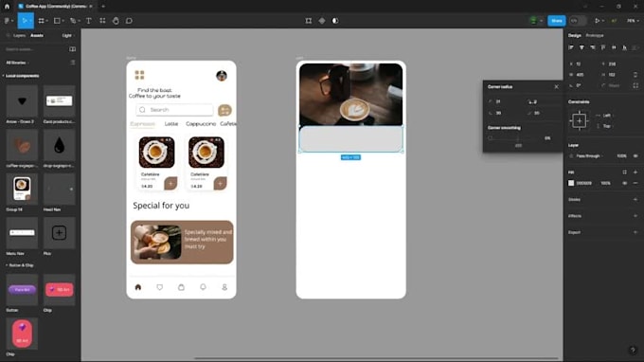Viewport: 644px width, 362px height.
Task: Select the Rectangle shape tool
Action: (57, 21)
